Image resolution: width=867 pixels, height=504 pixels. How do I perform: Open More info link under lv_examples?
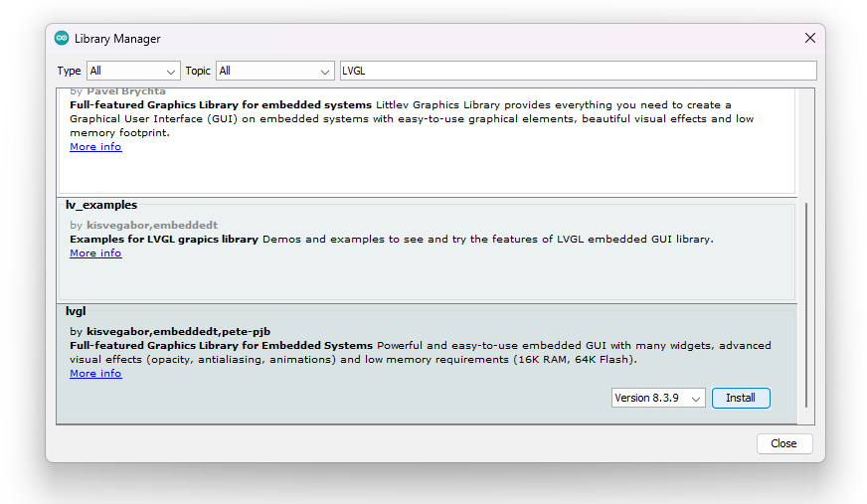pyautogui.click(x=95, y=253)
